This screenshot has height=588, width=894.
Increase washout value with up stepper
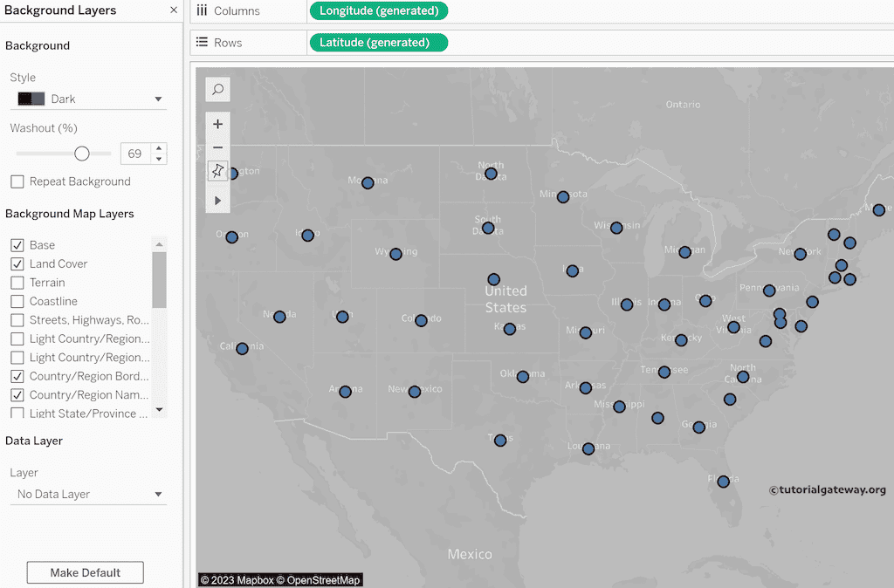pyautogui.click(x=159, y=148)
